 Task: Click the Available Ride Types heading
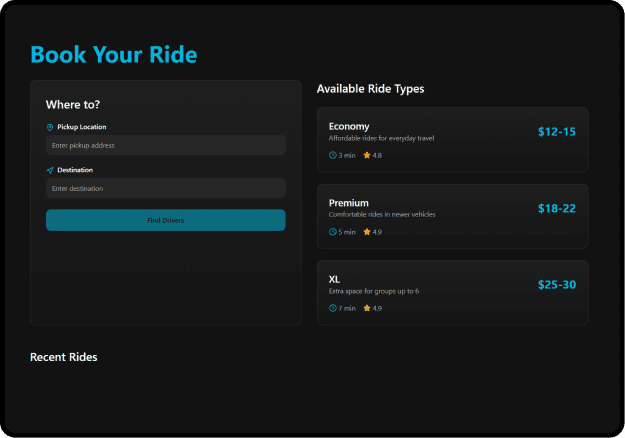click(x=370, y=89)
